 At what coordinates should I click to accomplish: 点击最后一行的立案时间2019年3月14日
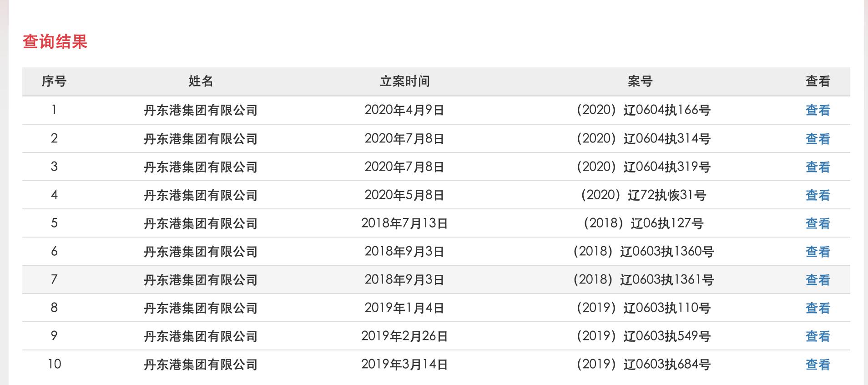click(x=406, y=365)
